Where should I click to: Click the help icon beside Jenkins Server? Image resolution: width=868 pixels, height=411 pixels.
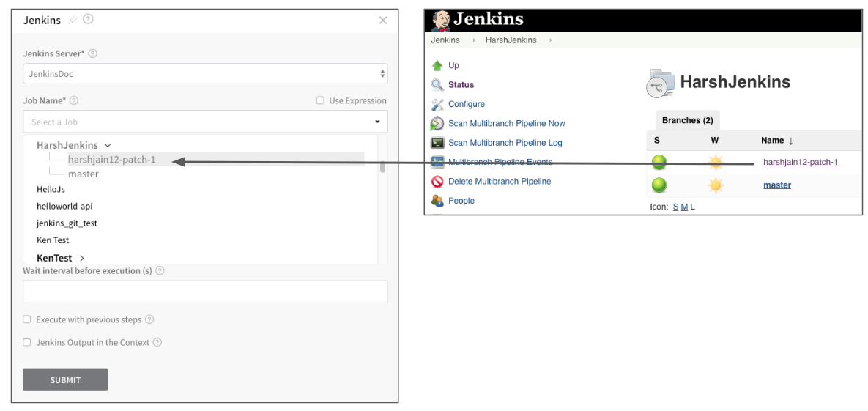[93, 53]
